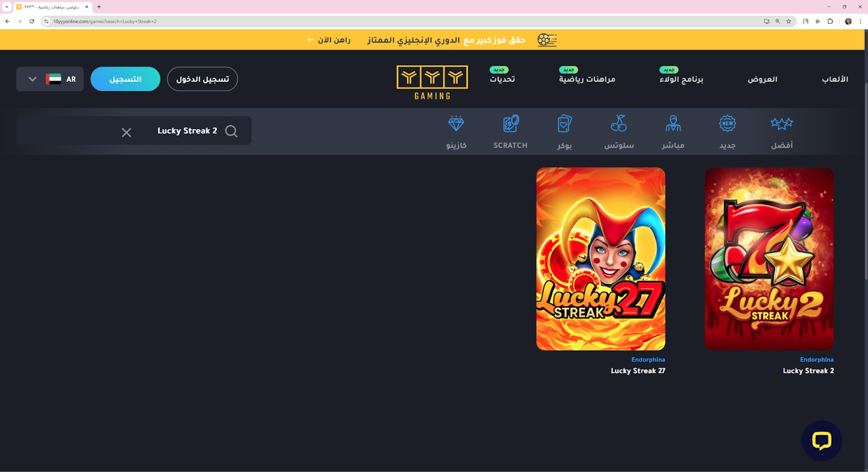This screenshot has height=472, width=868.
Task: Open the برنامج الولاء loyalty program menu
Action: pos(681,79)
